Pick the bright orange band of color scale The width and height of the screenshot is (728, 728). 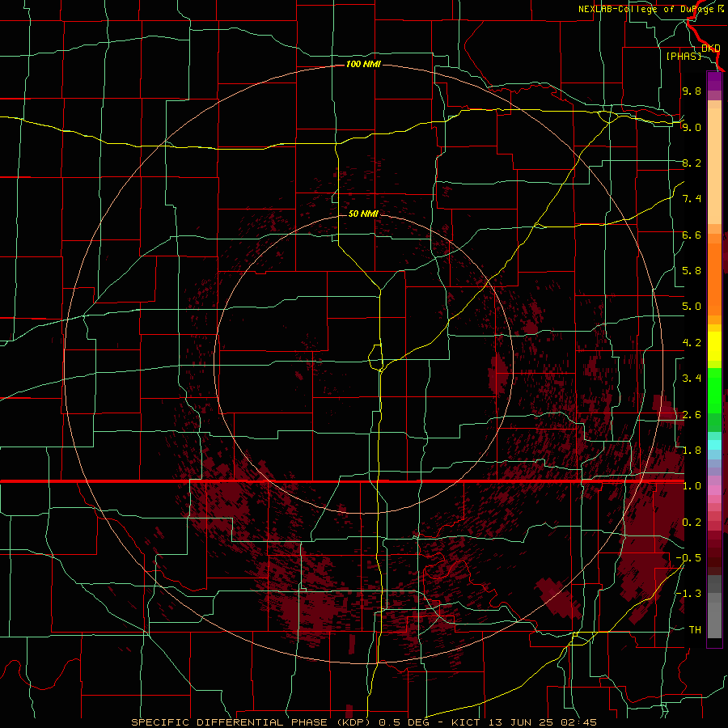(x=714, y=278)
